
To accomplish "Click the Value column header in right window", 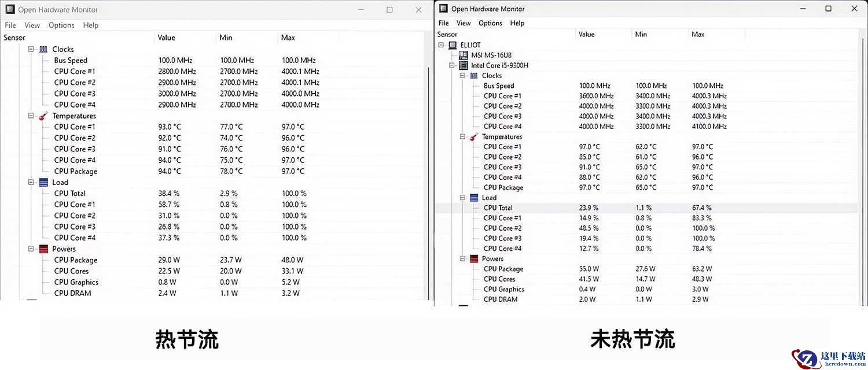I will pyautogui.click(x=604, y=34).
